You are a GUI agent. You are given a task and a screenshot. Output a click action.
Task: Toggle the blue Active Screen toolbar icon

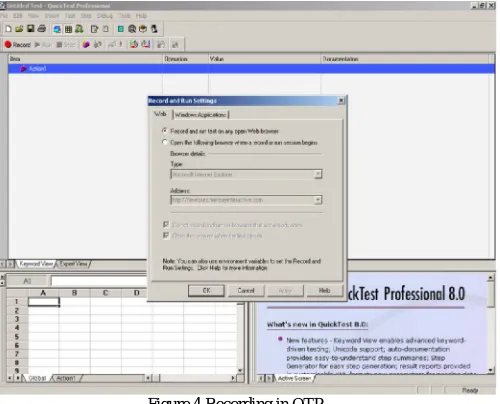(57, 29)
